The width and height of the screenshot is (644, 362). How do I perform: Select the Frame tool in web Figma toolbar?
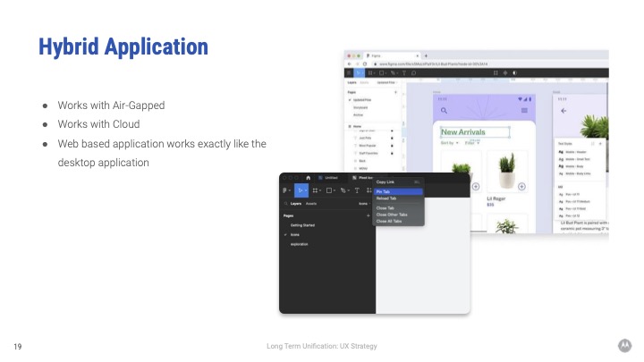371,73
